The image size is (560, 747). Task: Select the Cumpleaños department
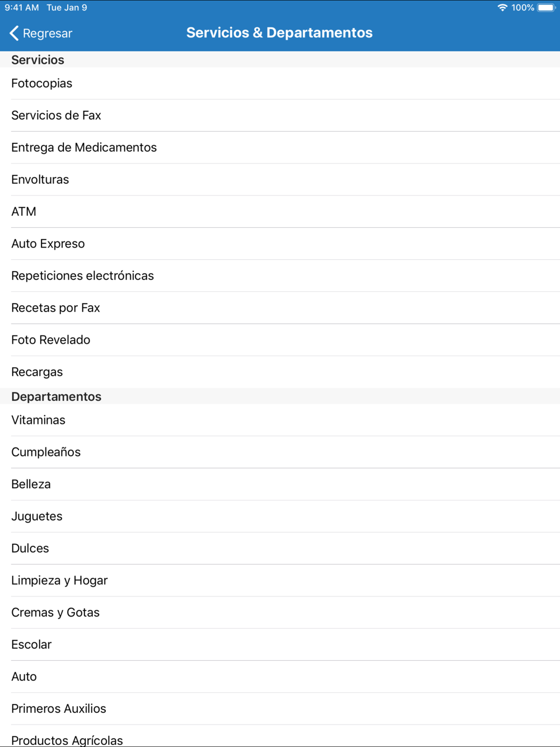(280, 452)
